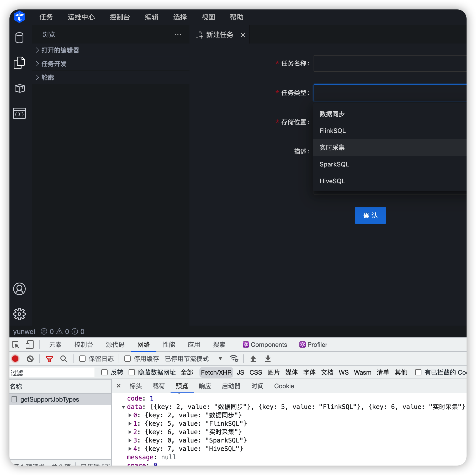The height and width of the screenshot is (475, 476).
Task: Click the function (x) panel icon
Action: pyautogui.click(x=19, y=113)
